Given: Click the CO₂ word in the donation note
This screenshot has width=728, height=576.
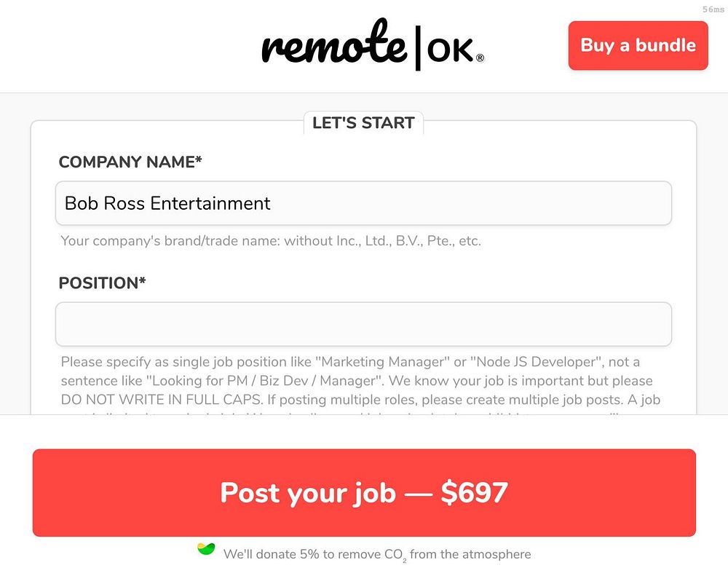Looking at the screenshot, I should click(395, 555).
